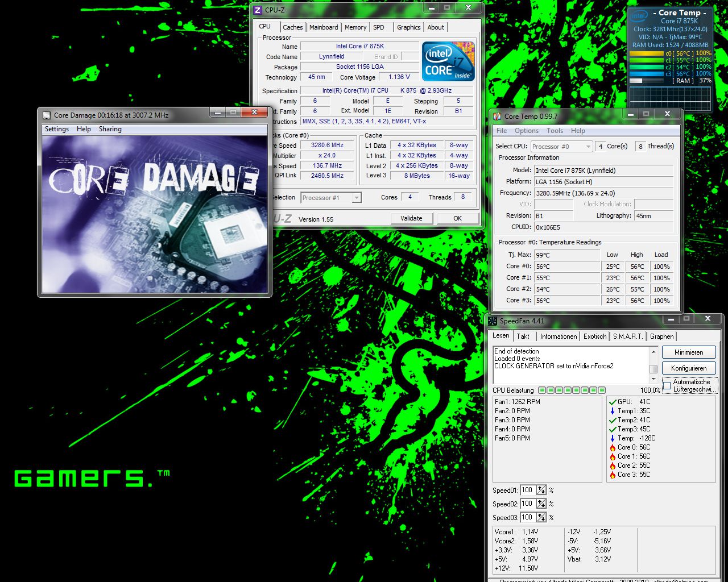Click the Core Temp window thermometer icon
The height and width of the screenshot is (582, 728).
click(x=497, y=117)
